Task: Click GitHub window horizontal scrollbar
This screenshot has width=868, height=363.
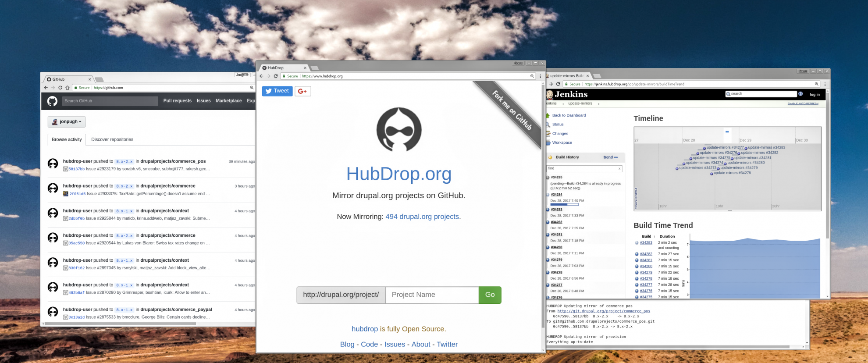Action: click(121, 324)
